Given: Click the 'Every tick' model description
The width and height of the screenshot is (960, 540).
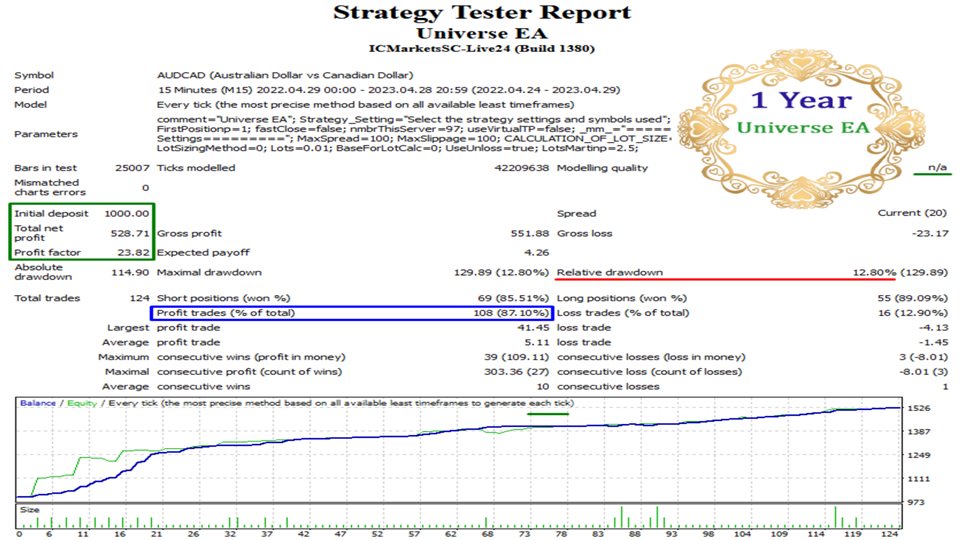Looking at the screenshot, I should [366, 105].
